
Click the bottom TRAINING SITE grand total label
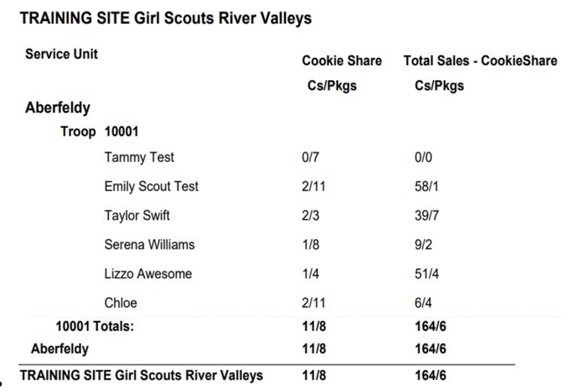pos(141,375)
